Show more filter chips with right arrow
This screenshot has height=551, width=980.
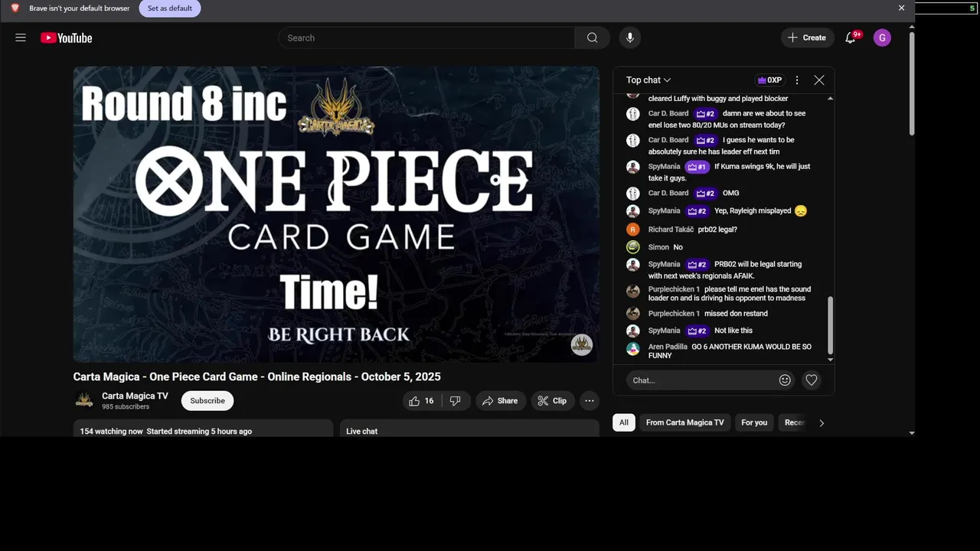tap(822, 422)
